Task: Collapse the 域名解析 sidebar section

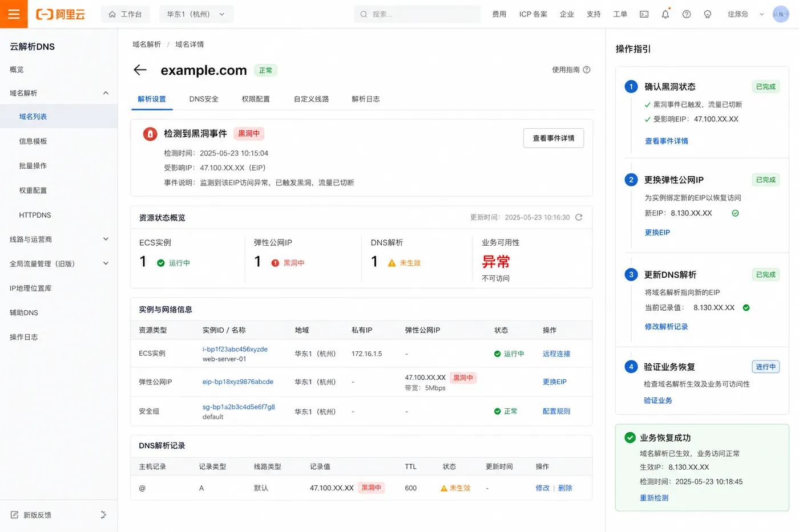Action: tap(106, 93)
